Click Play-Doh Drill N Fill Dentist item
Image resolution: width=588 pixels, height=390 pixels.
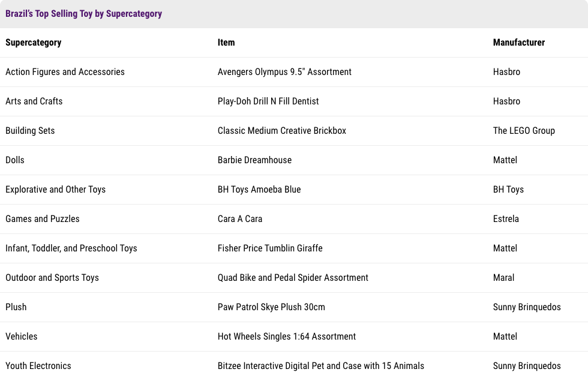tap(268, 101)
